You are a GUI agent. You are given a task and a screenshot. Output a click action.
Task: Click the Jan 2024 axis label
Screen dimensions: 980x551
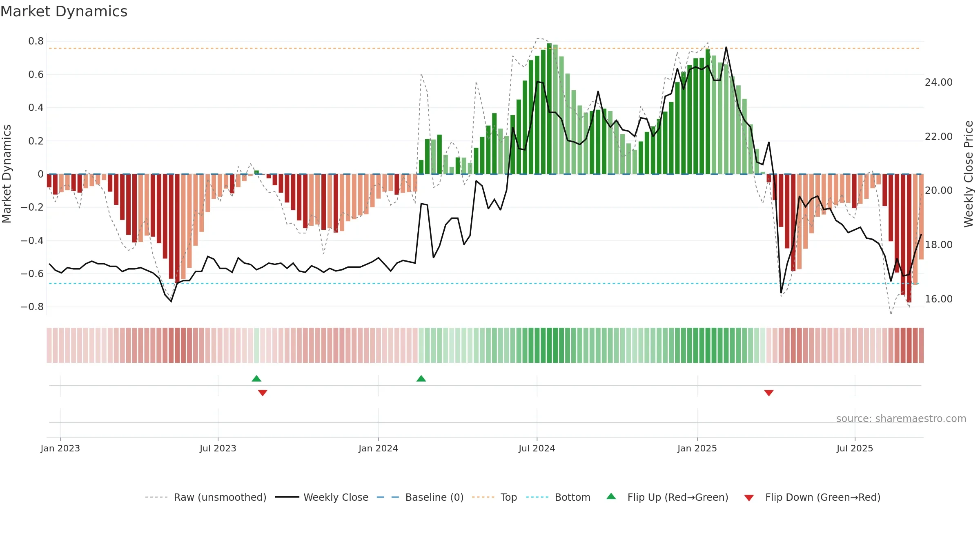point(378,448)
